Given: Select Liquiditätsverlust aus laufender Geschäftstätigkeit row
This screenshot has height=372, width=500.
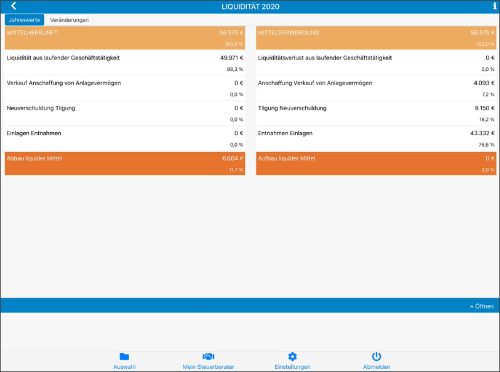Looking at the screenshot, I should point(376,63).
